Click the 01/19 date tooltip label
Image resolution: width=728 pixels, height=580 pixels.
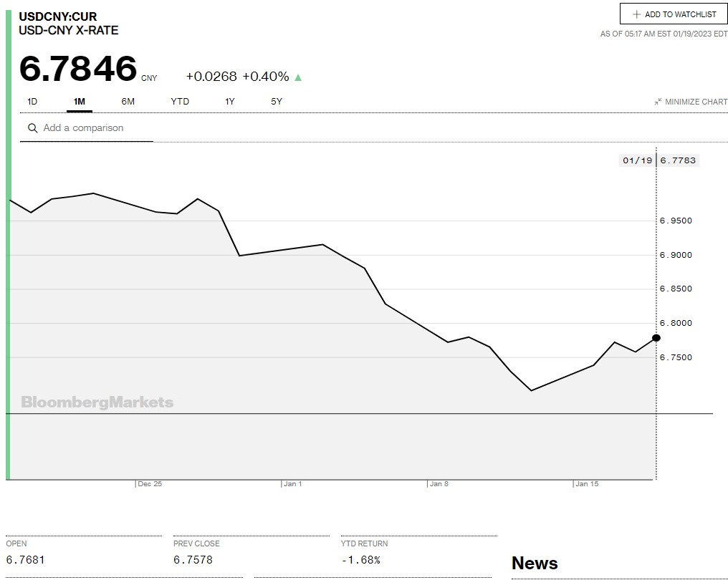coord(637,160)
